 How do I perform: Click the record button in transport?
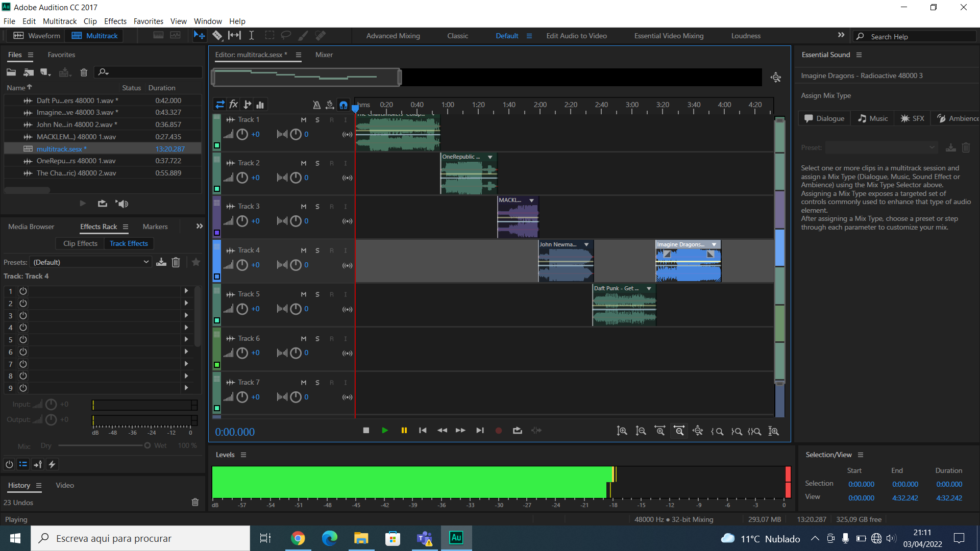click(x=499, y=431)
